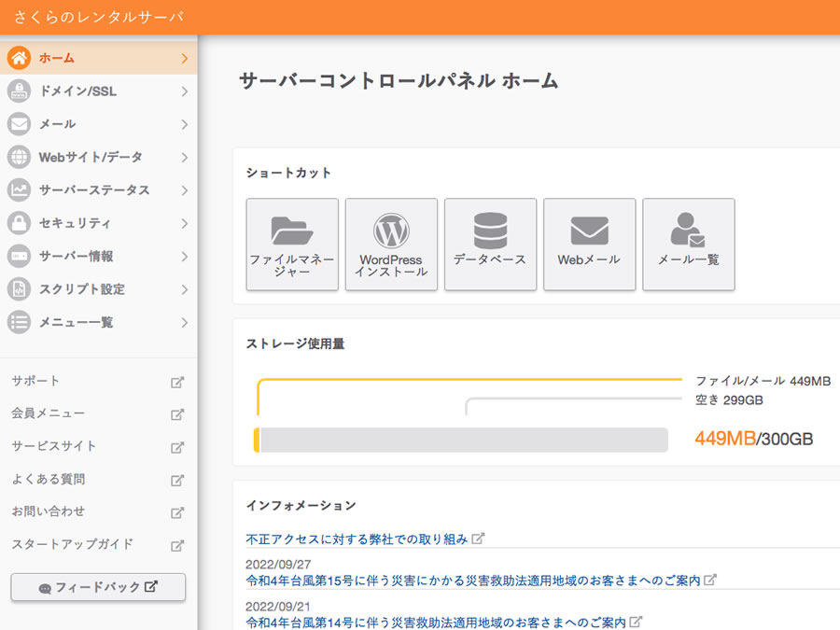Open the 不正アクセスに対する弊社での取り組み link

click(x=357, y=539)
